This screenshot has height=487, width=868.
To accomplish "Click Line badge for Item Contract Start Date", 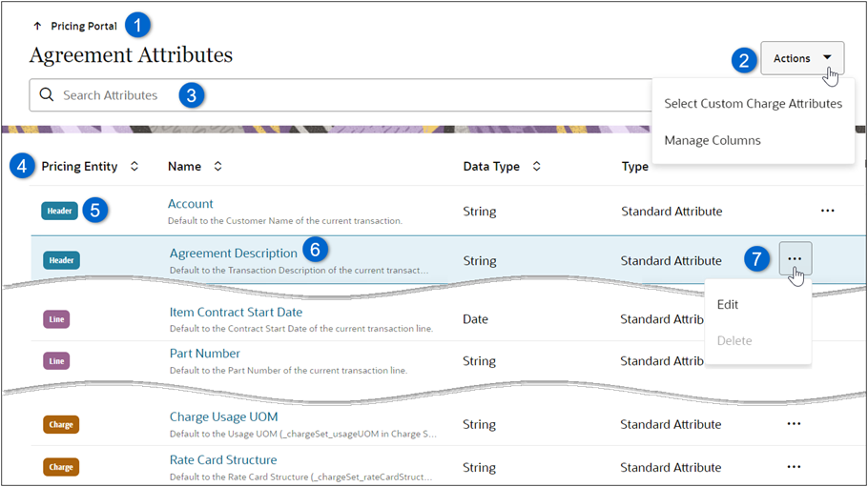I will click(56, 319).
